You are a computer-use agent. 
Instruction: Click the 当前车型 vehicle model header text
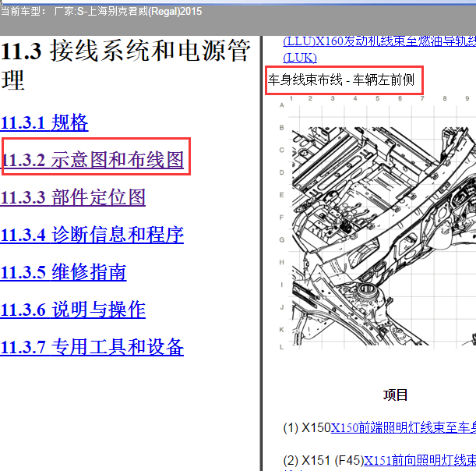coord(101,12)
